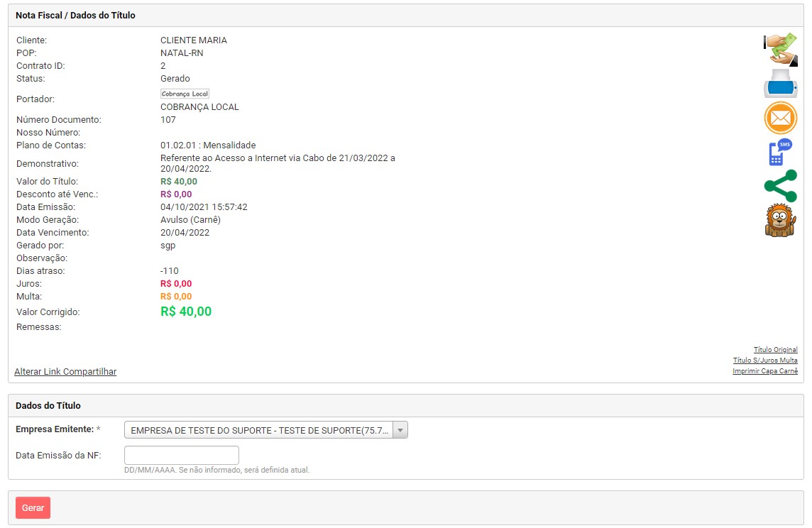Screen dimensions: 812x528
Task: Open the Título Original link
Action: point(775,350)
